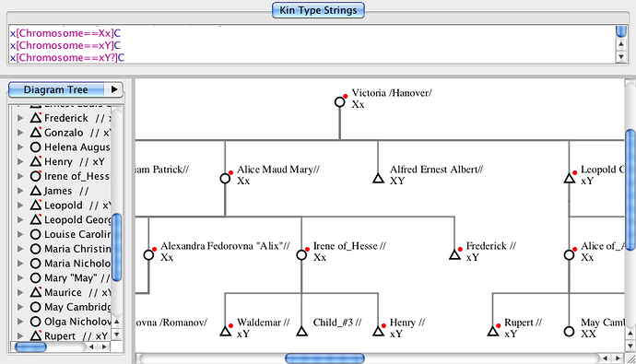Click the Diagram Tree panel header
The width and height of the screenshot is (636, 364).
pyautogui.click(x=56, y=89)
